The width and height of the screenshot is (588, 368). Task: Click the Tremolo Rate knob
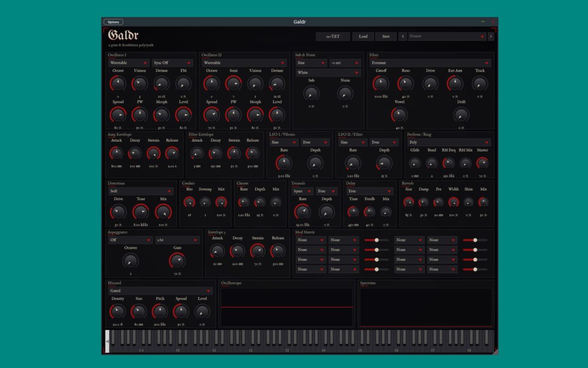303,212
